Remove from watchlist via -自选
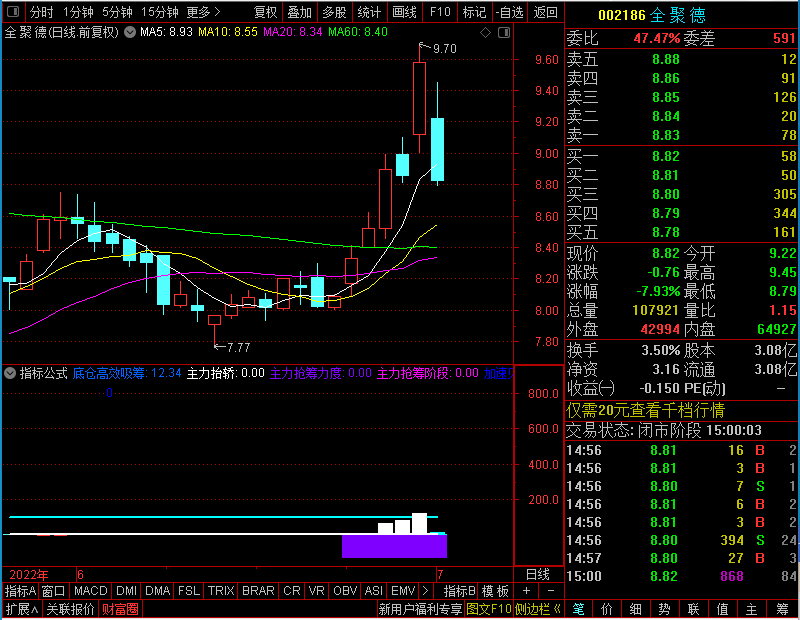The height and width of the screenshot is (620, 800). [509, 12]
